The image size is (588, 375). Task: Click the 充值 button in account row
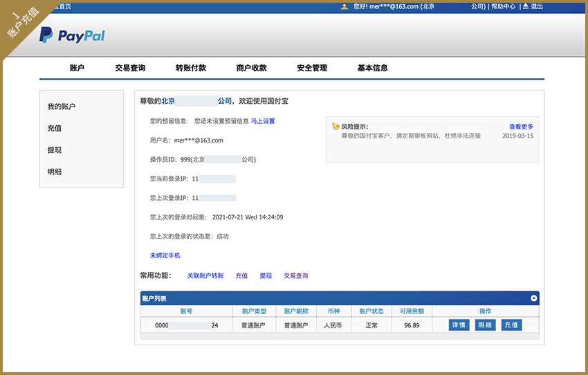pos(511,324)
